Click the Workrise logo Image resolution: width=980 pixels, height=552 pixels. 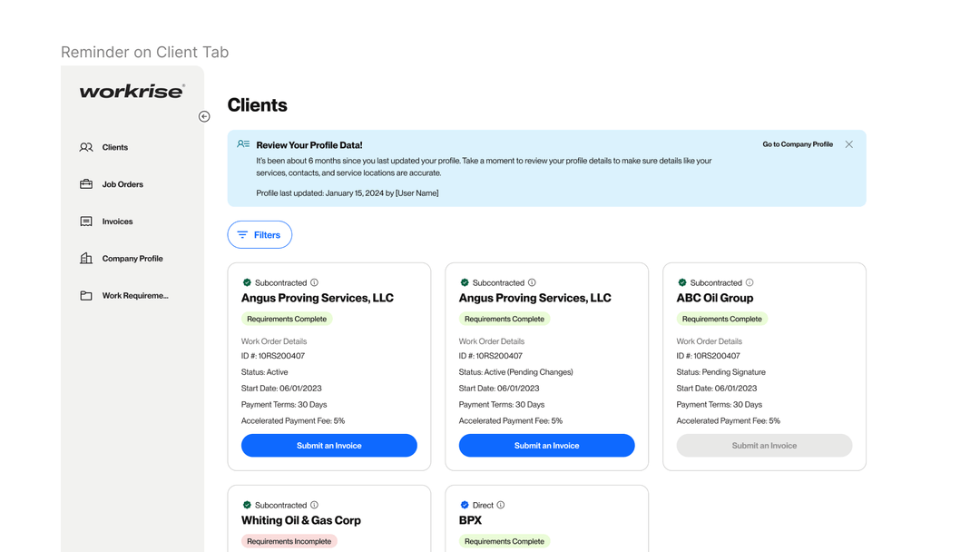click(132, 91)
